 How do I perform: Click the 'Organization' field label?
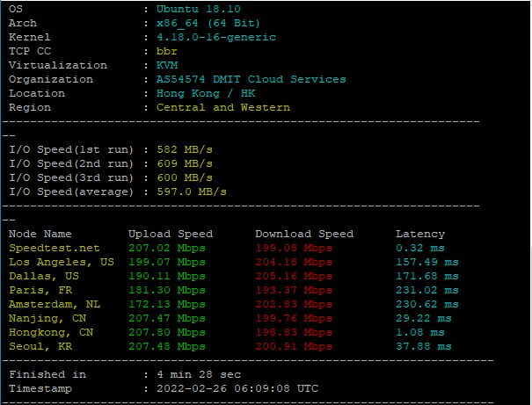51,79
